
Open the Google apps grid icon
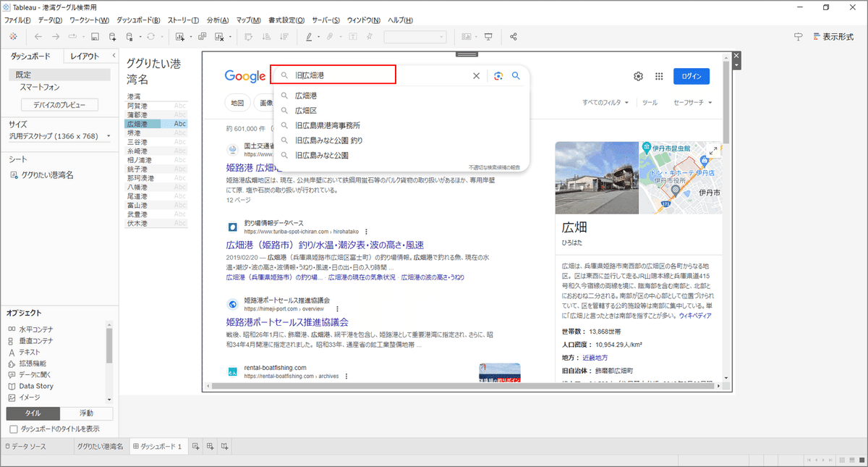pos(659,76)
